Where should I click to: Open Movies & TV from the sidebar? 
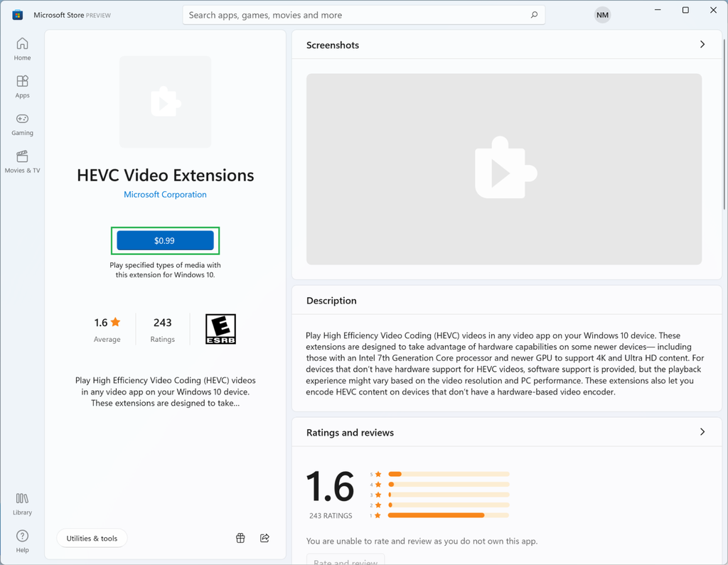click(x=22, y=161)
